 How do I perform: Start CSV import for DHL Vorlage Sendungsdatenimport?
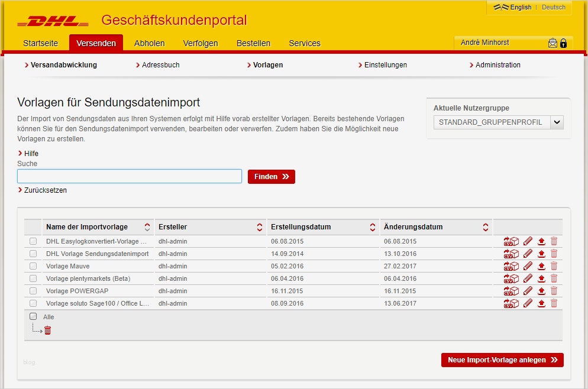pos(511,254)
